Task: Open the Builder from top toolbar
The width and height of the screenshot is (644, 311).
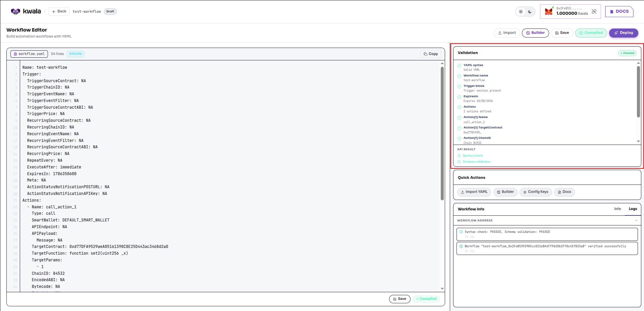Action: [x=535, y=33]
